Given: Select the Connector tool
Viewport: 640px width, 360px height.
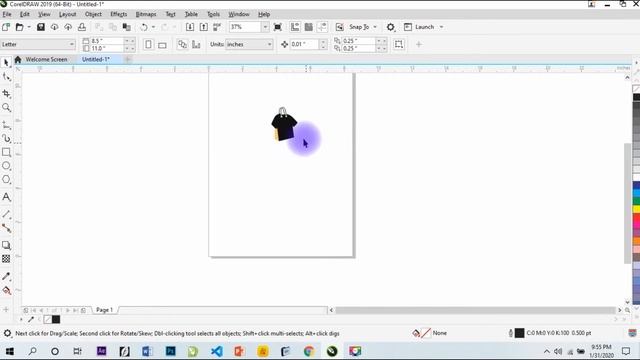Looking at the screenshot, I should (6, 228).
